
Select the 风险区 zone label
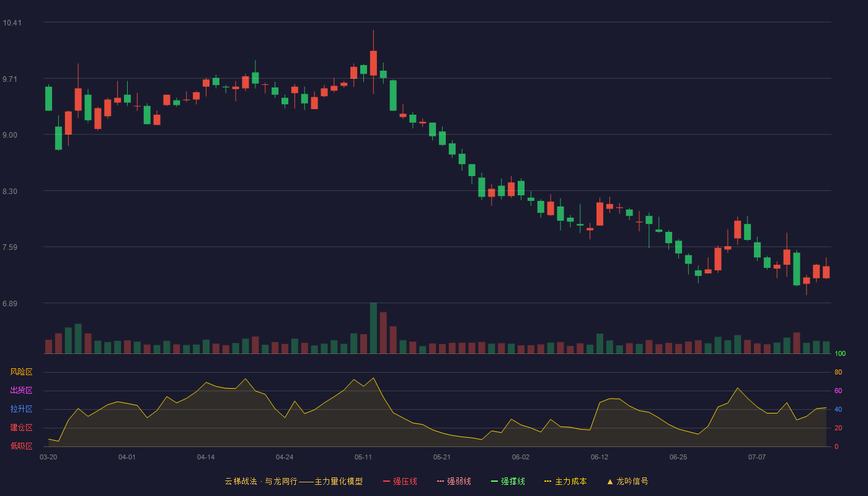[21, 372]
